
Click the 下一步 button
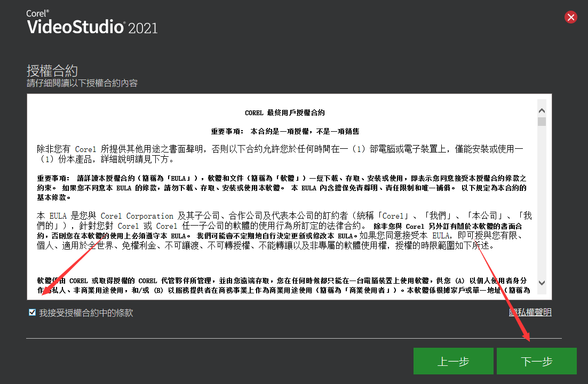537,361
